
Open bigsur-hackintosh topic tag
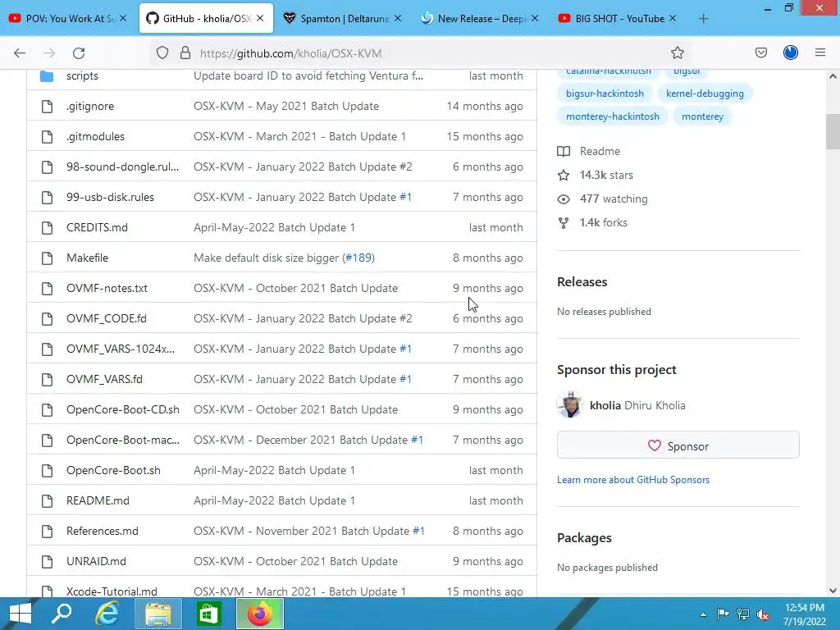[605, 94]
